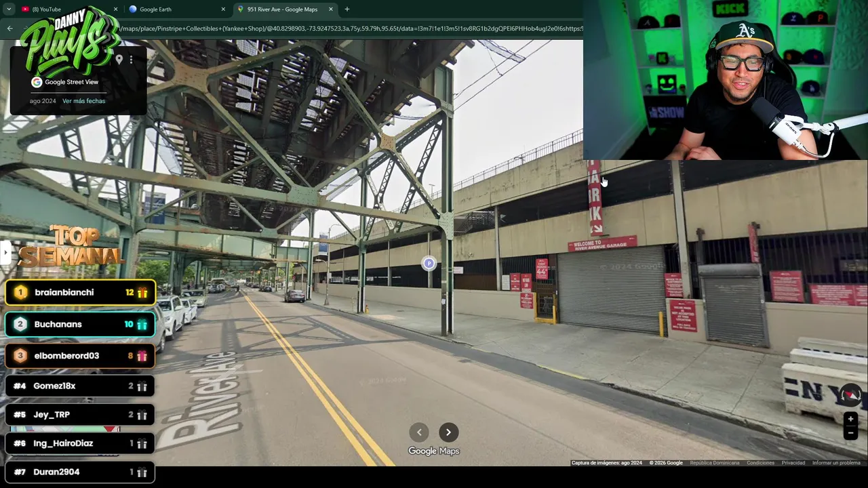
Task: Close the Google Earth tab
Action: [223, 9]
